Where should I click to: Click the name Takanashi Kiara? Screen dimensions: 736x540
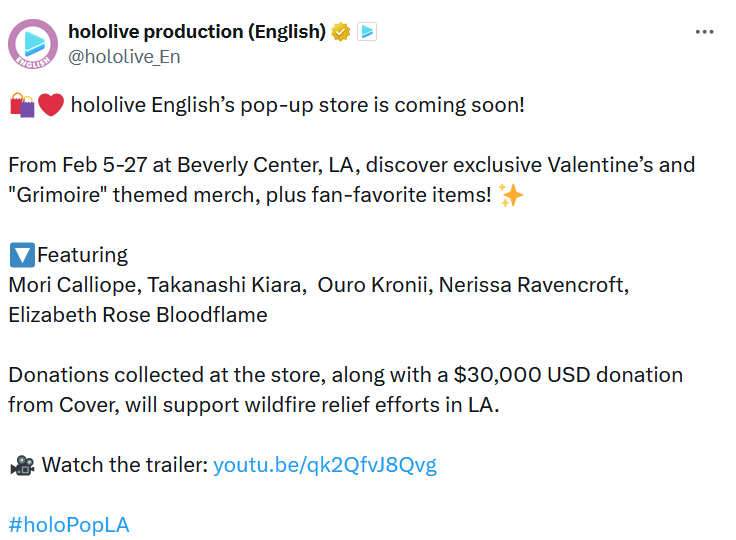point(226,285)
